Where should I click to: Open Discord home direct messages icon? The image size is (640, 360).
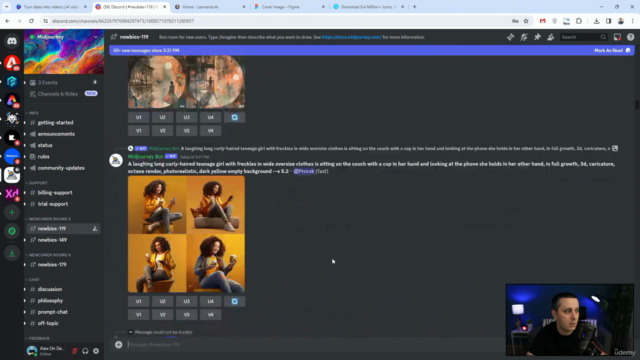point(12,41)
